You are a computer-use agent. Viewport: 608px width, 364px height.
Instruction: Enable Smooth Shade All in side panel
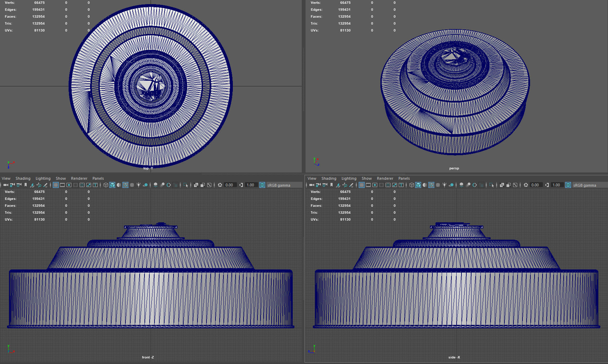pyautogui.click(x=418, y=185)
